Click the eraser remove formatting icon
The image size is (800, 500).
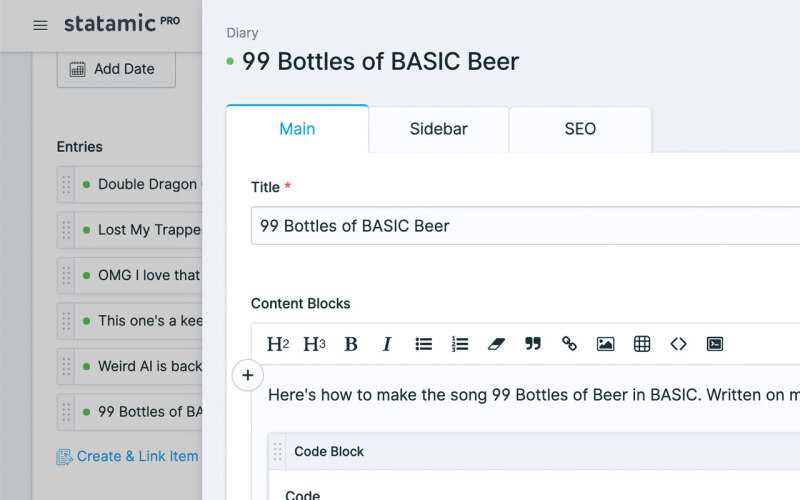(496, 344)
